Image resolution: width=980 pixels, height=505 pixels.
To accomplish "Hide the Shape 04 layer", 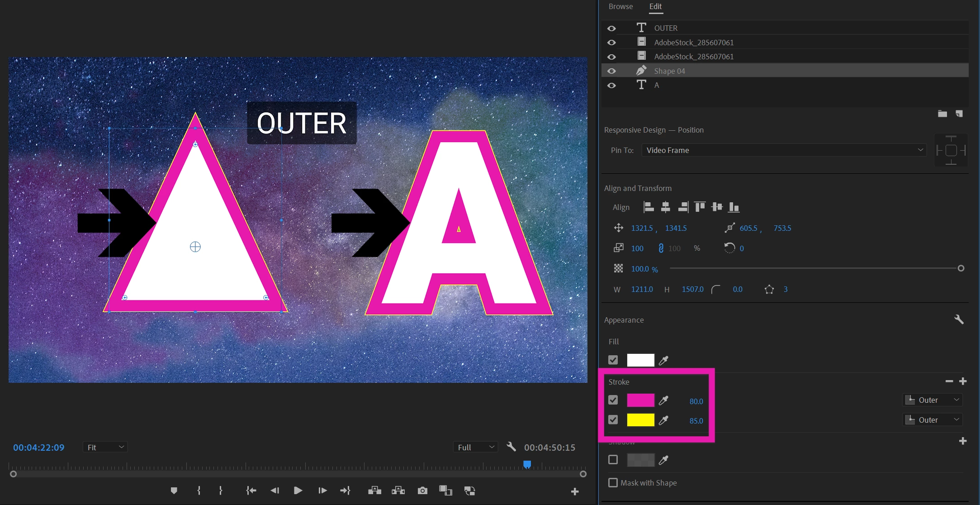I will 611,71.
